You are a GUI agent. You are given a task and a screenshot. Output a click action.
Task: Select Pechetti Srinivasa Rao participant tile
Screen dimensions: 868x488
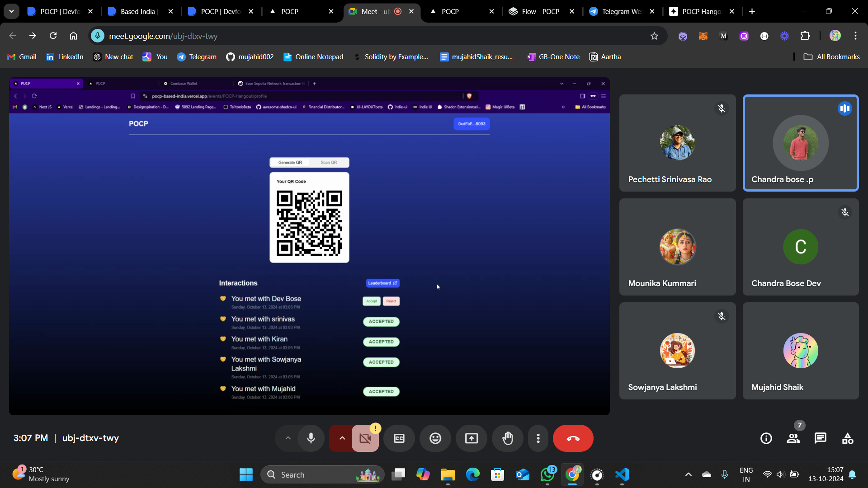pyautogui.click(x=677, y=143)
